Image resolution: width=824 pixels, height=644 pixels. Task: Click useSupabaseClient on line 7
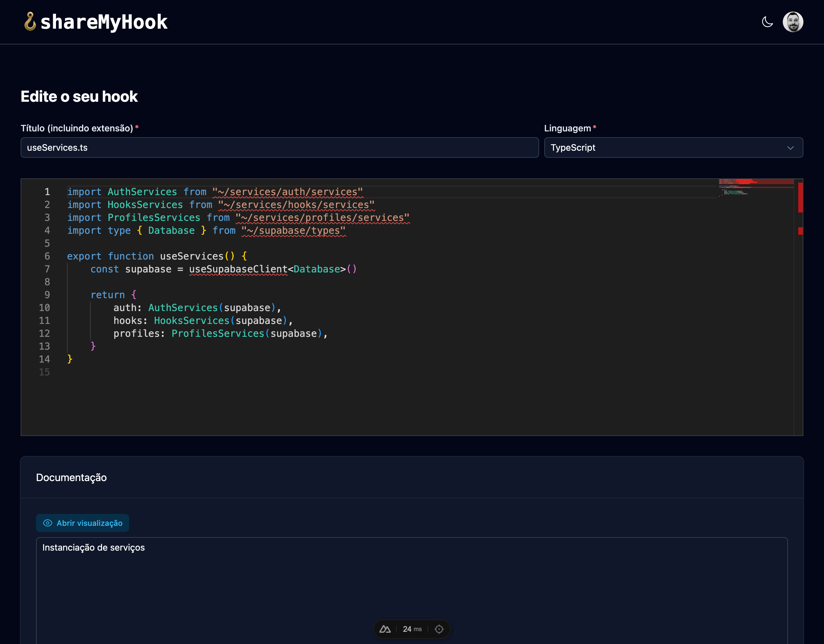pos(238,269)
